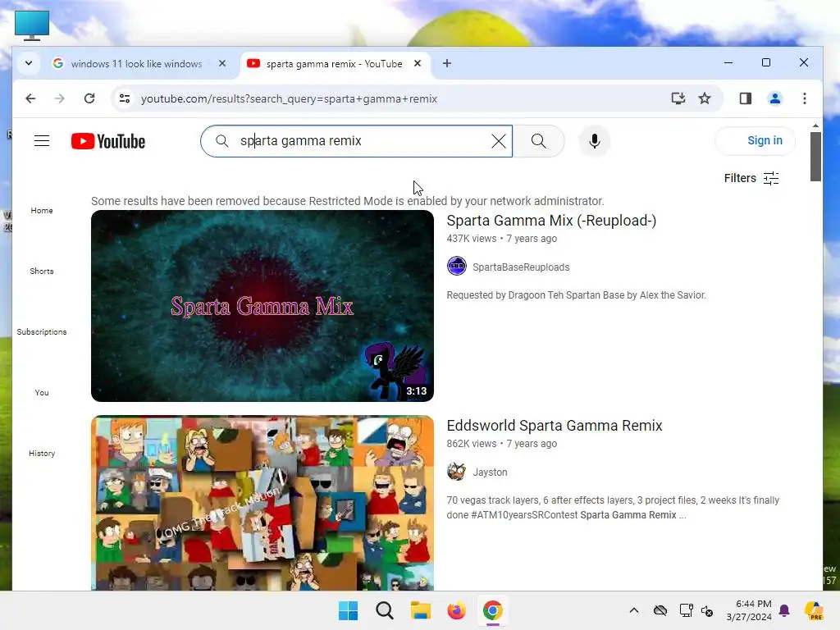Open the Windows Start menu
Image resolution: width=840 pixels, height=630 pixels.
pos(348,610)
